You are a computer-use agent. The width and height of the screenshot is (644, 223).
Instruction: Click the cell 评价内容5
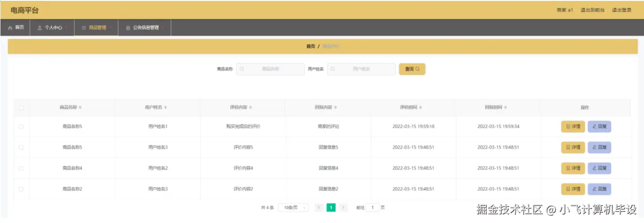[x=243, y=147]
